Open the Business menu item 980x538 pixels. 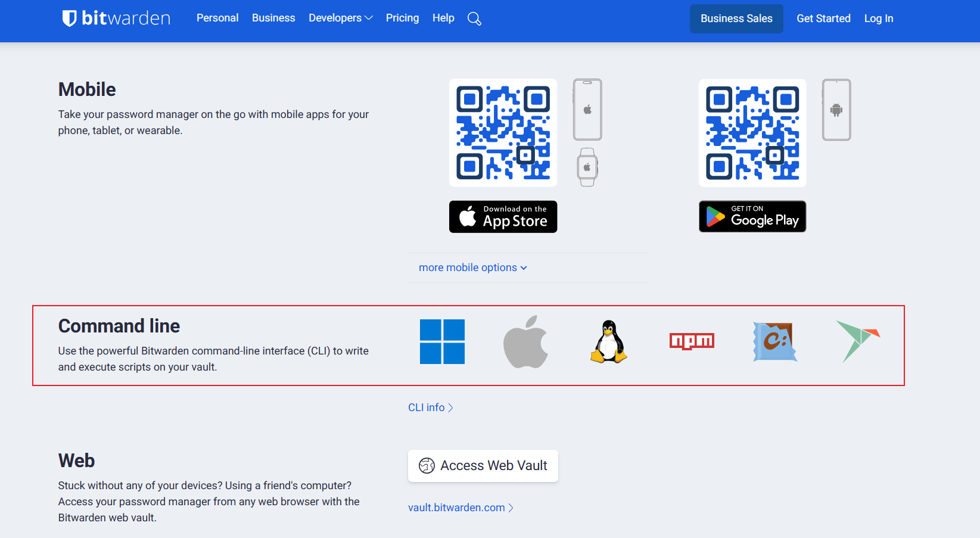(x=273, y=18)
